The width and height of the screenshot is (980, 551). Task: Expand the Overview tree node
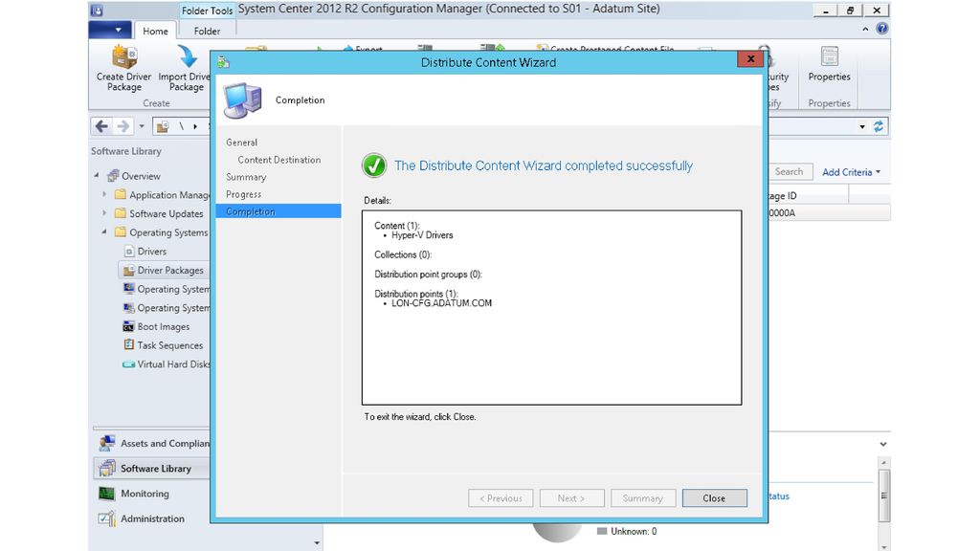97,176
